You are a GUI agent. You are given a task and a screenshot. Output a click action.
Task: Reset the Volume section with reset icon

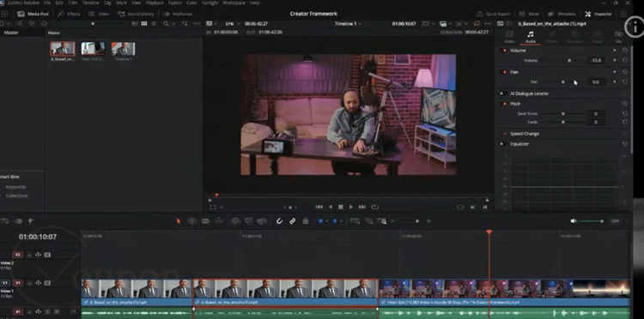tap(625, 50)
